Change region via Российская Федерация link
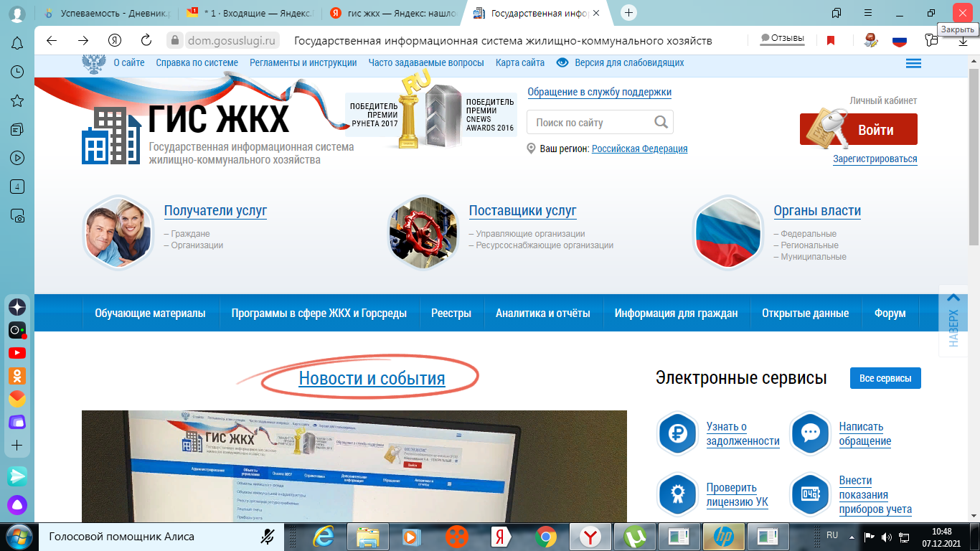This screenshot has height=551, width=980. tap(639, 149)
